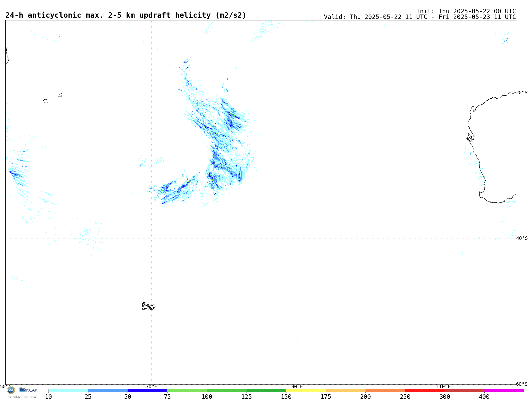Select the yellow 150-175 colorbar segment
532x400 pixels.
[306, 391]
